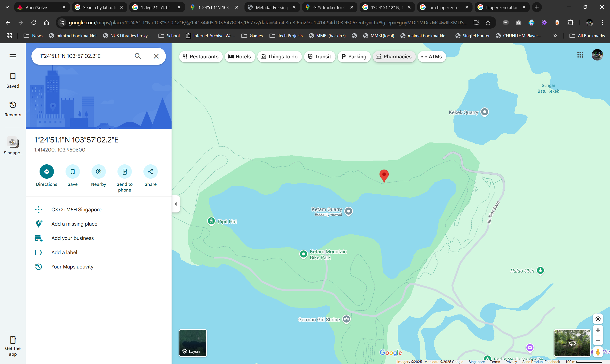Expand the hidden bookmarks chevron

click(x=555, y=36)
